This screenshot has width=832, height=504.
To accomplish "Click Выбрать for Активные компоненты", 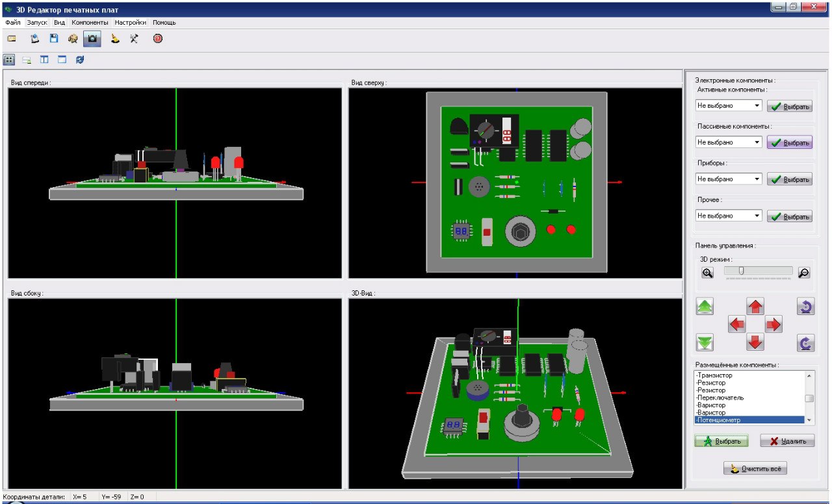I will tap(790, 107).
